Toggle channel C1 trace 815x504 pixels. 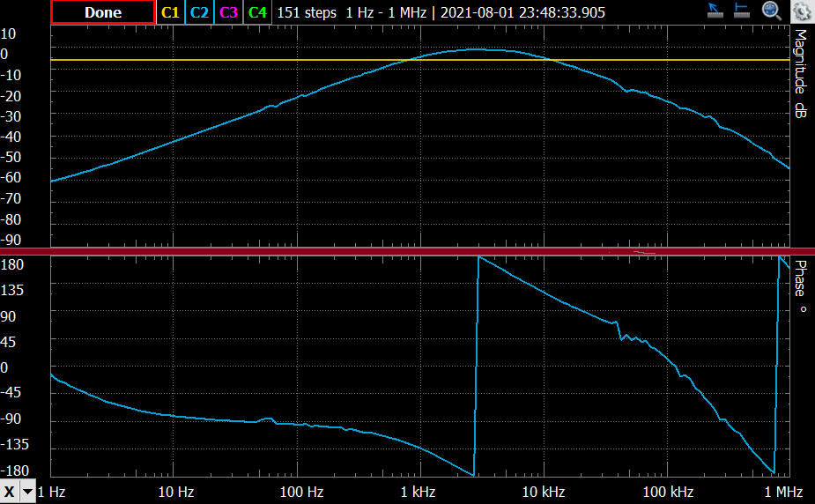coord(170,12)
